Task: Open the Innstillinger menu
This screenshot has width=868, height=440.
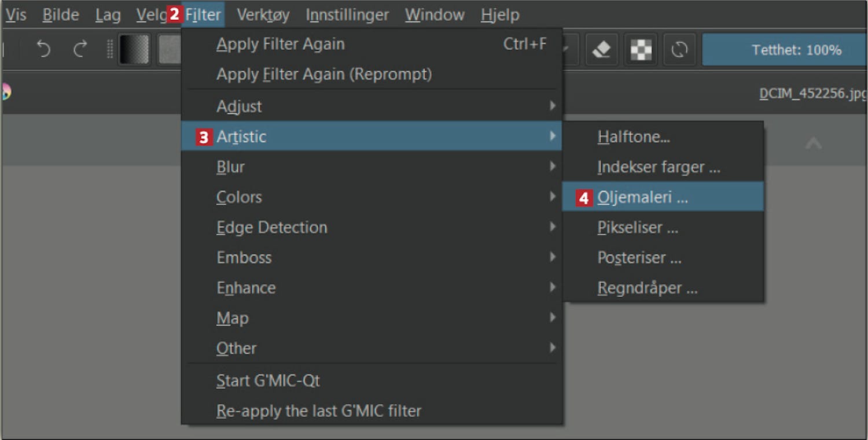Action: coord(347,15)
